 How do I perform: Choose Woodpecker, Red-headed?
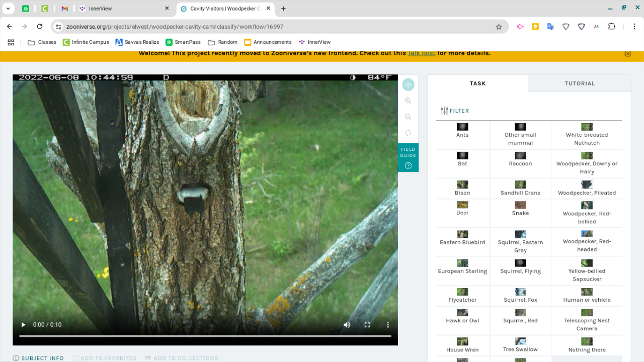(587, 242)
